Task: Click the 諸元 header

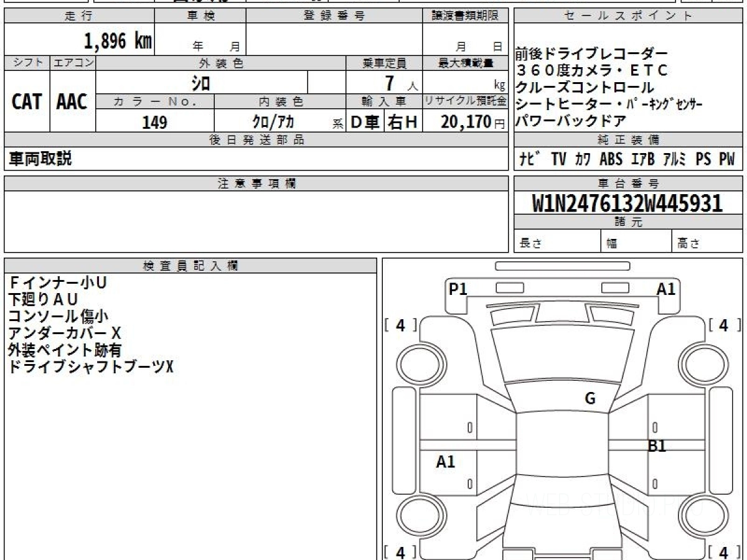Action: (628, 222)
